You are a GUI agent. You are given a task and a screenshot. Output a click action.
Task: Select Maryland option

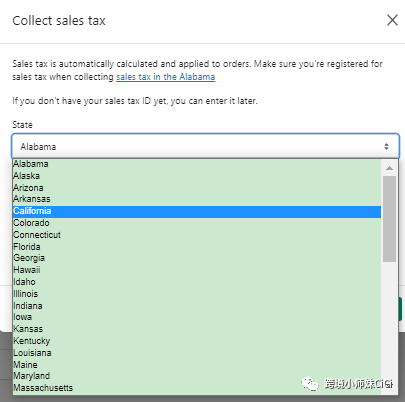tap(197, 376)
